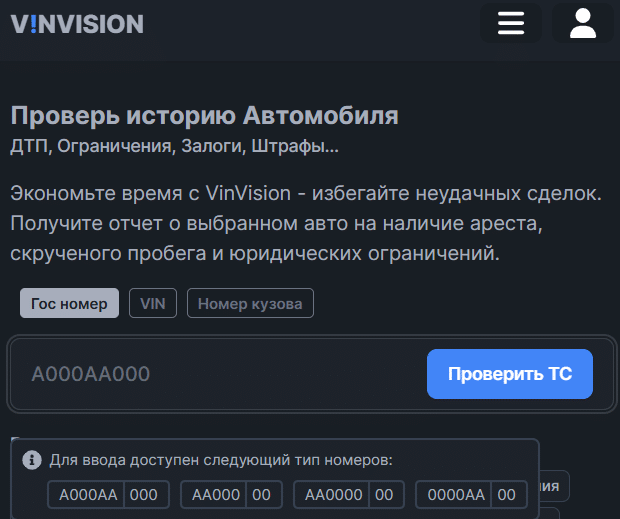
Task: Click the text Для ввода доступен следующий тип номеров
Action: [221, 460]
